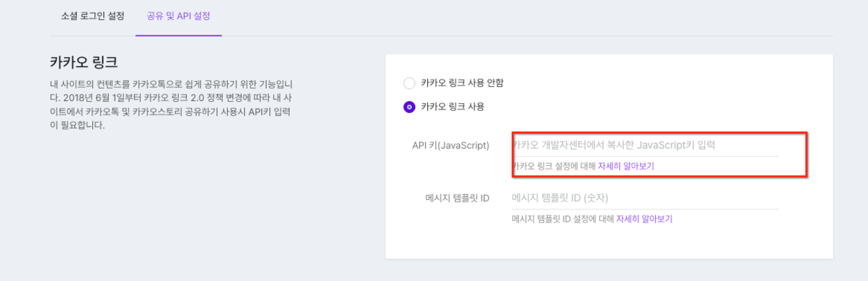Switch to the 소셜 로그인 설정 tab

click(92, 16)
